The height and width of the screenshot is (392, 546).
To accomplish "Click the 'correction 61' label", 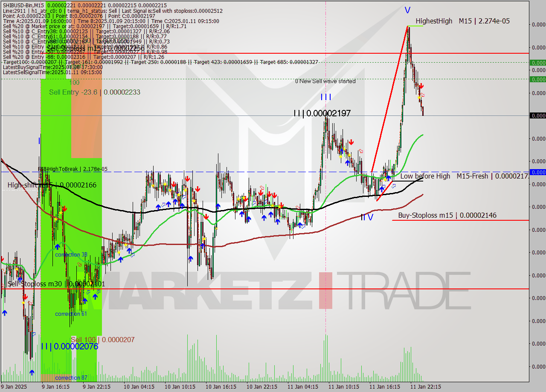I will click(x=71, y=314).
